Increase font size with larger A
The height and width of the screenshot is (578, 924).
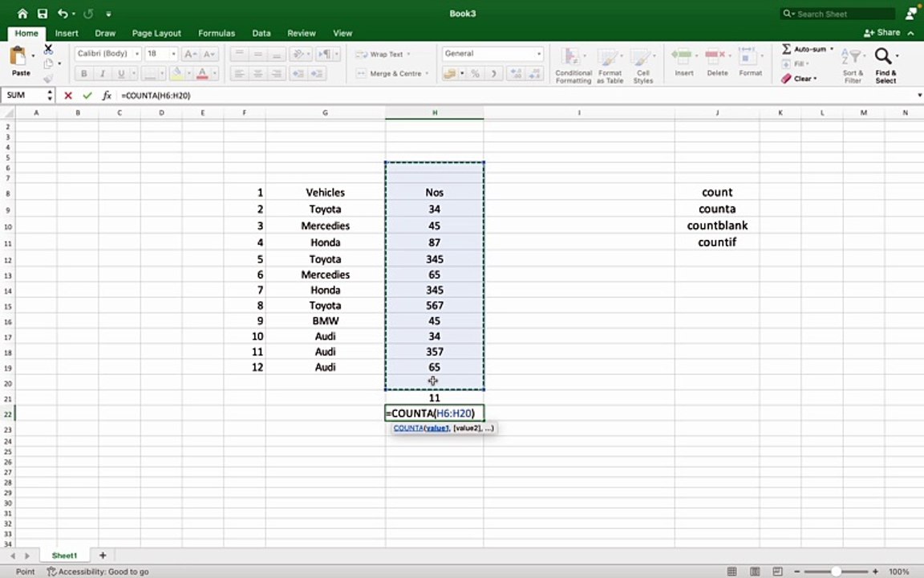pyautogui.click(x=190, y=55)
